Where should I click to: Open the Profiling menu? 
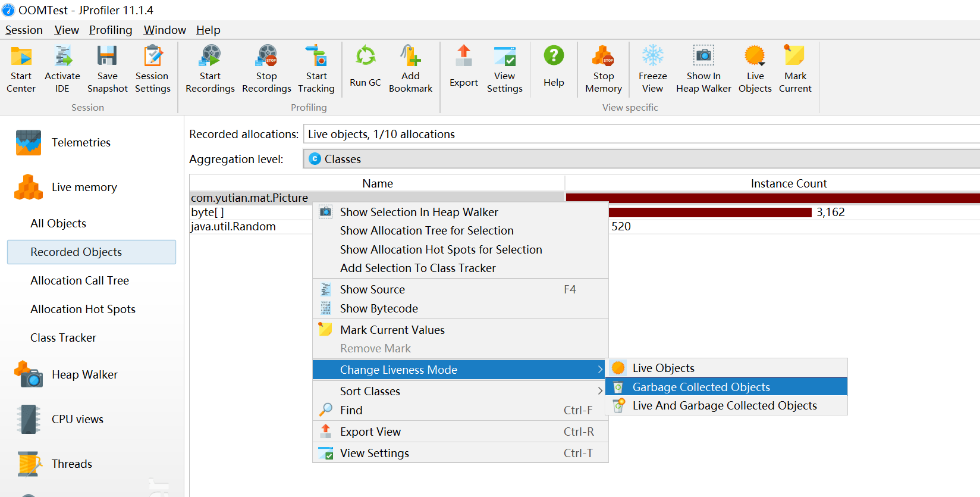point(111,30)
